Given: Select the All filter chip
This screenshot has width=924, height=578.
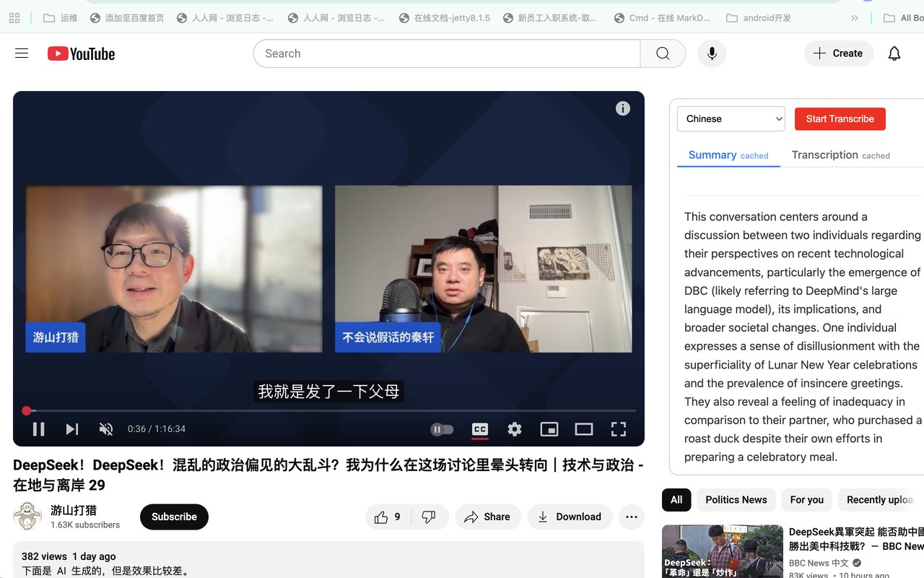Looking at the screenshot, I should click(676, 500).
